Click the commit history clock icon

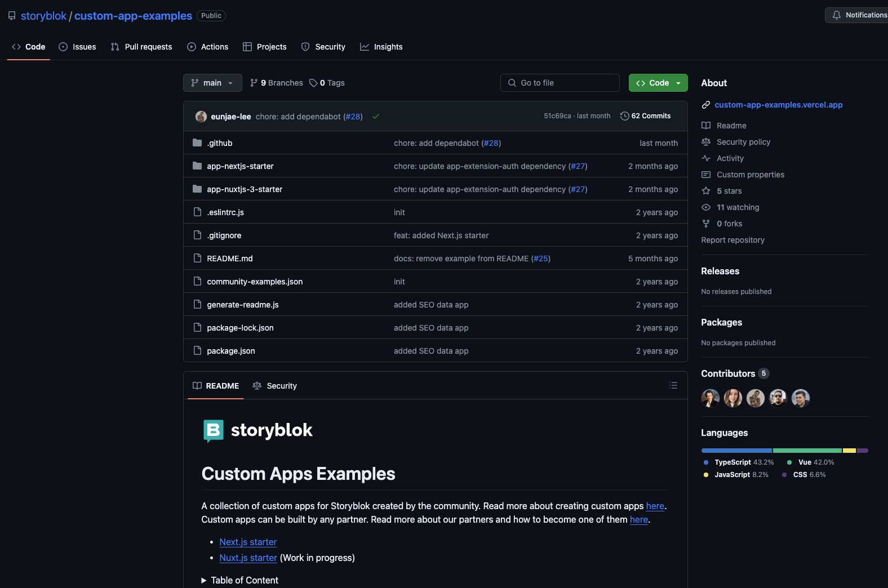click(x=624, y=116)
